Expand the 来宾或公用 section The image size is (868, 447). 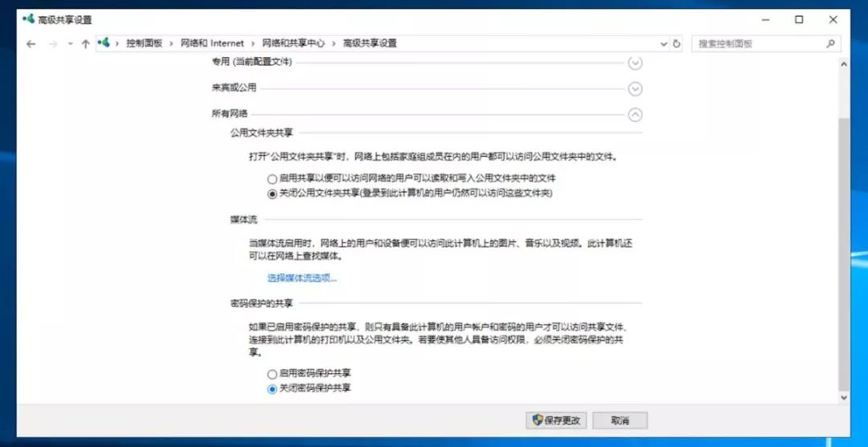635,88
